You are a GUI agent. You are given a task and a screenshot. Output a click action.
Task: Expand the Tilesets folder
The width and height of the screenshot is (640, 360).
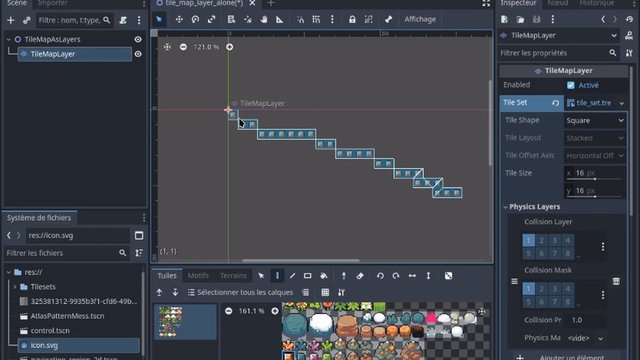click(x=15, y=287)
